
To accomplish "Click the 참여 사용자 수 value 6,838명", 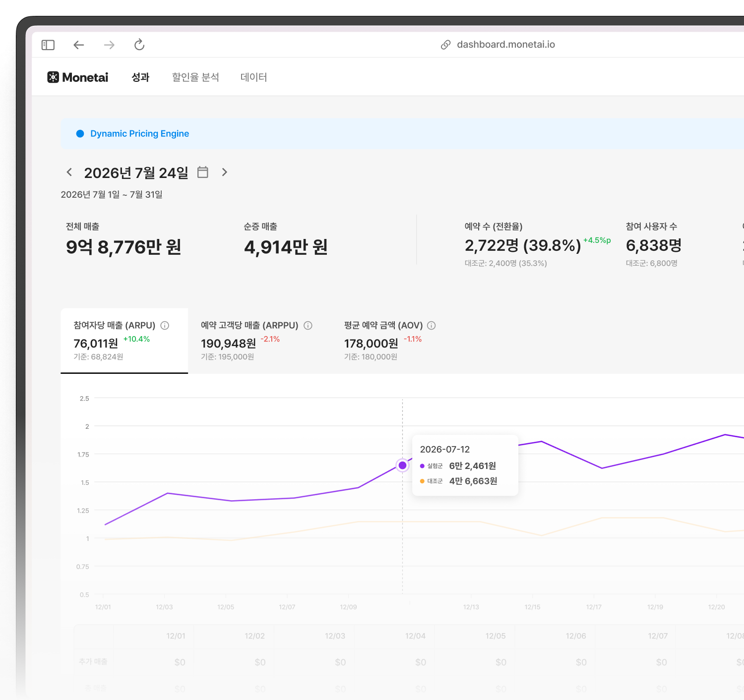I will point(654,245).
